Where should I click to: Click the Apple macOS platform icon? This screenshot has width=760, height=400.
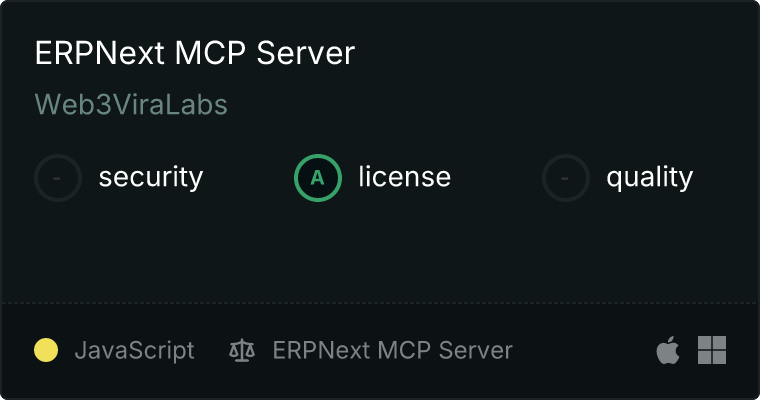pyautogui.click(x=668, y=350)
